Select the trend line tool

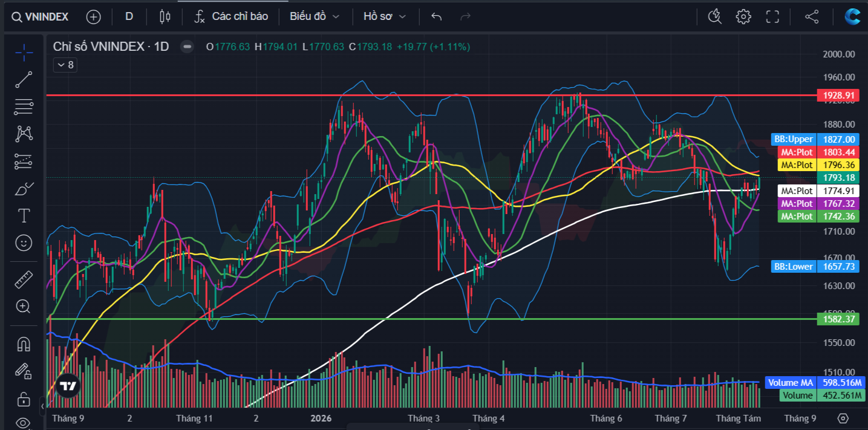click(24, 79)
